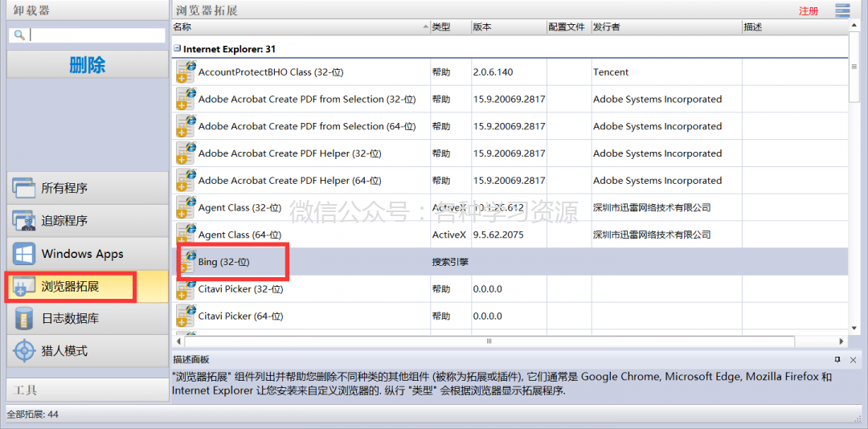Viewport: 868px width, 429px height.
Task: Click the AccountProtectBHO Class extension icon
Action: coord(186,72)
